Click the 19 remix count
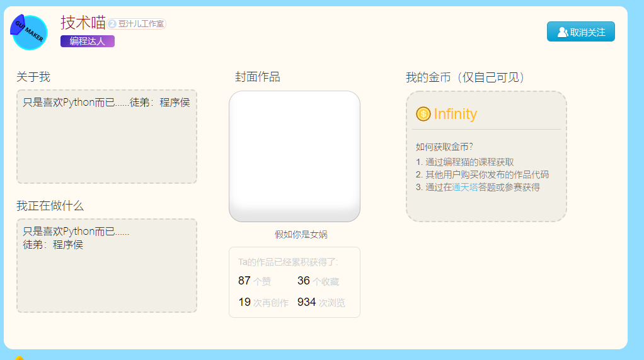The image size is (644, 360). [x=244, y=301]
